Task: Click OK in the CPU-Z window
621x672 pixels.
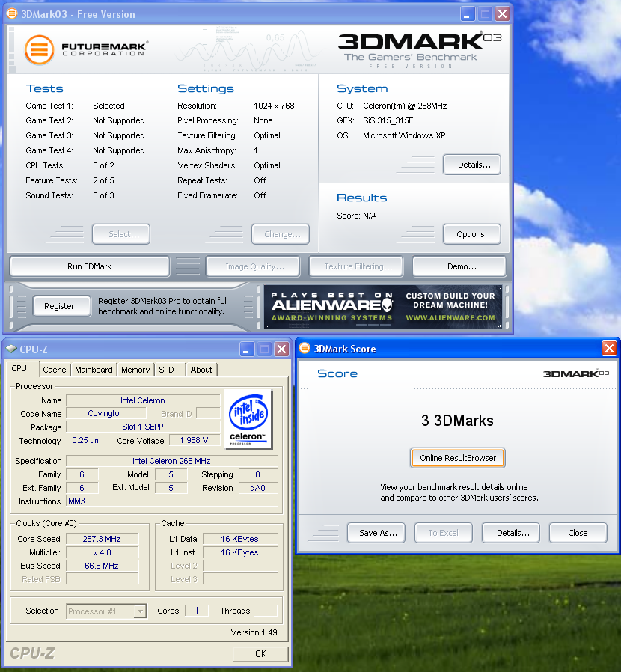Action: coord(260,653)
